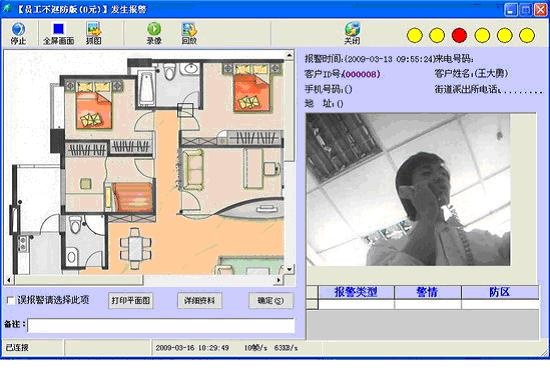Click status bar time 2009-03-16
The image size is (550, 384).
[x=192, y=348]
